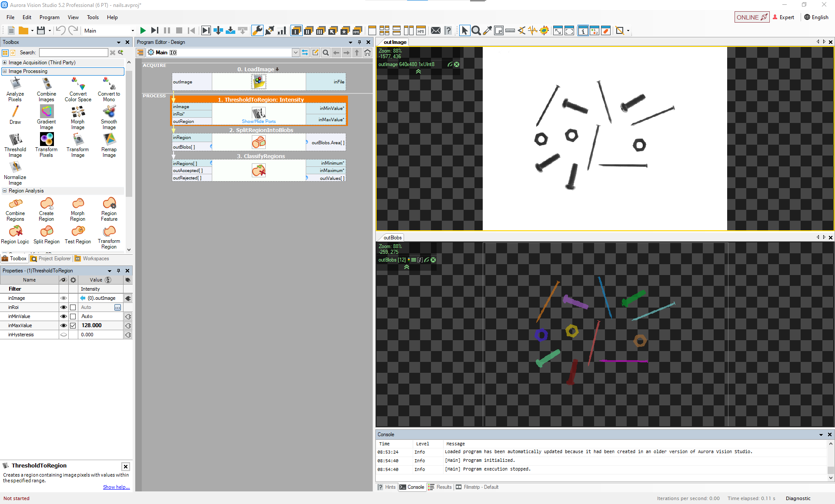Click the ONLINE status button
The height and width of the screenshot is (504, 835).
point(751,17)
